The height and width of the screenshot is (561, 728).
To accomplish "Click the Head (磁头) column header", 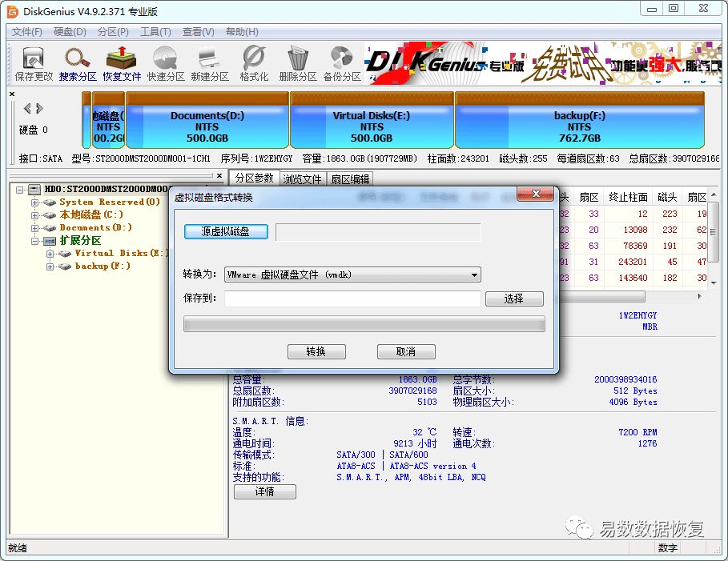I will [x=667, y=197].
